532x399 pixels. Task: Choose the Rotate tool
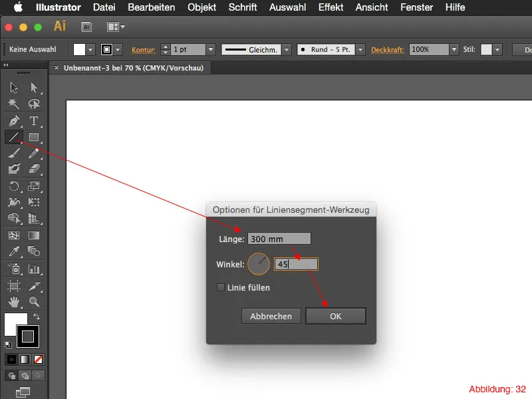click(14, 186)
